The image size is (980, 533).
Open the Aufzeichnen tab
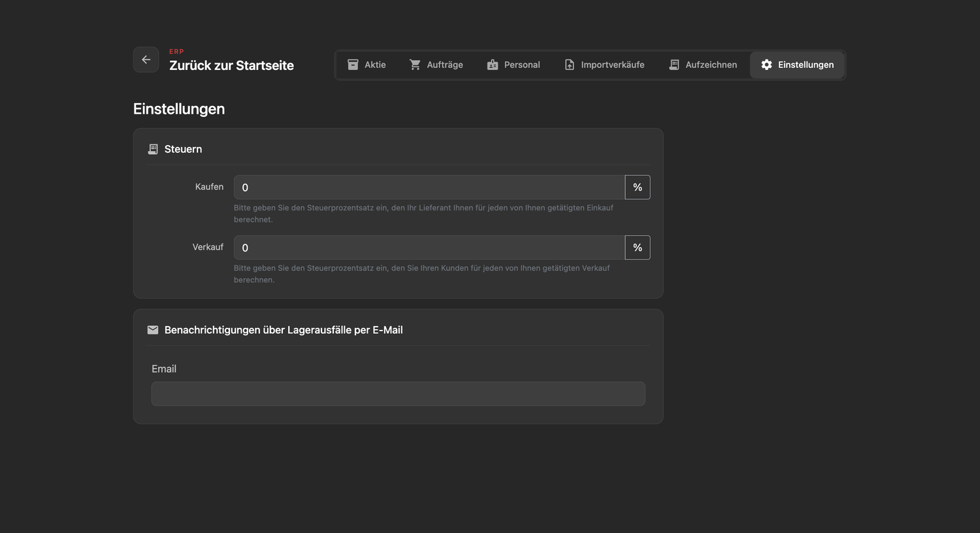(702, 65)
